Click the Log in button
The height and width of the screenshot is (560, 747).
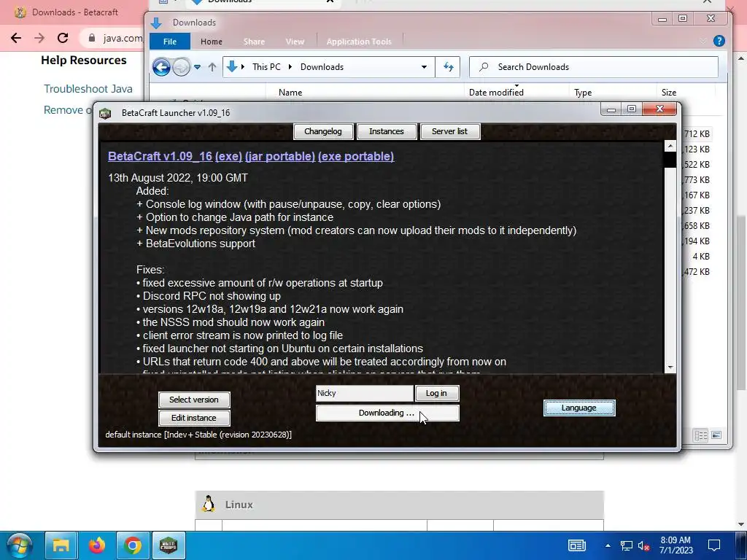437,393
